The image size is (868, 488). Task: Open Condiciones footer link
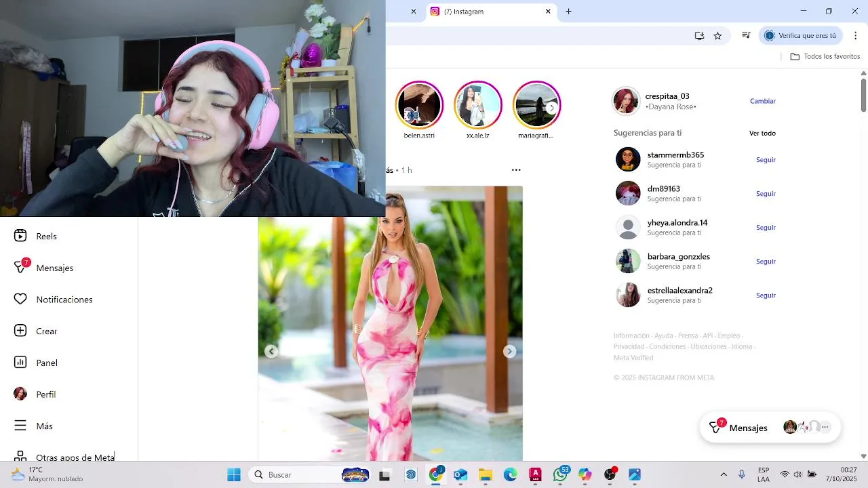coord(667,346)
